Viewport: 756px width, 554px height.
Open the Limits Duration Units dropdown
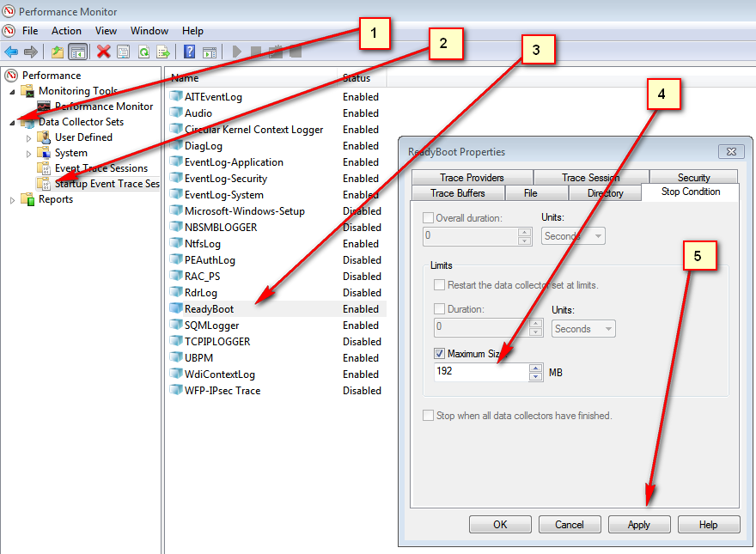click(583, 329)
